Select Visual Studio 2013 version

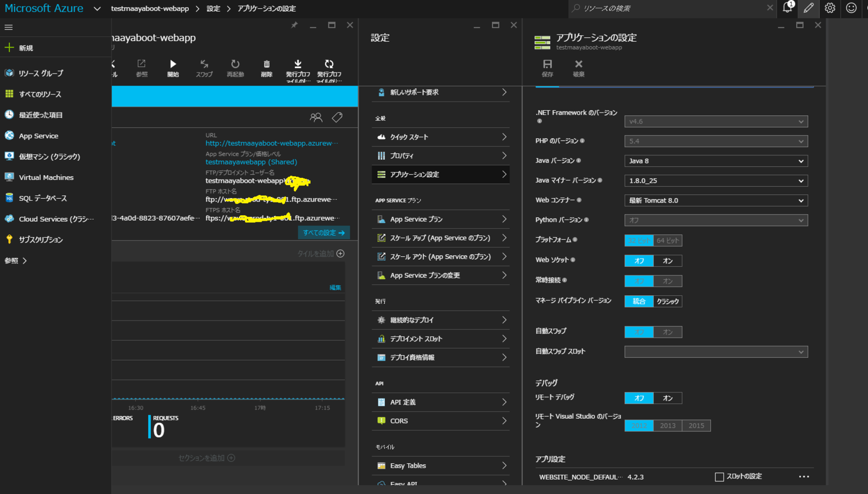click(668, 425)
